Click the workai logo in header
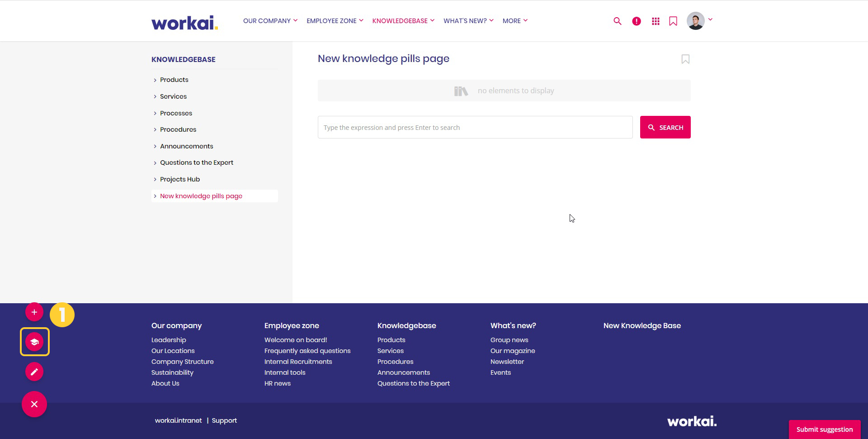 tap(184, 22)
